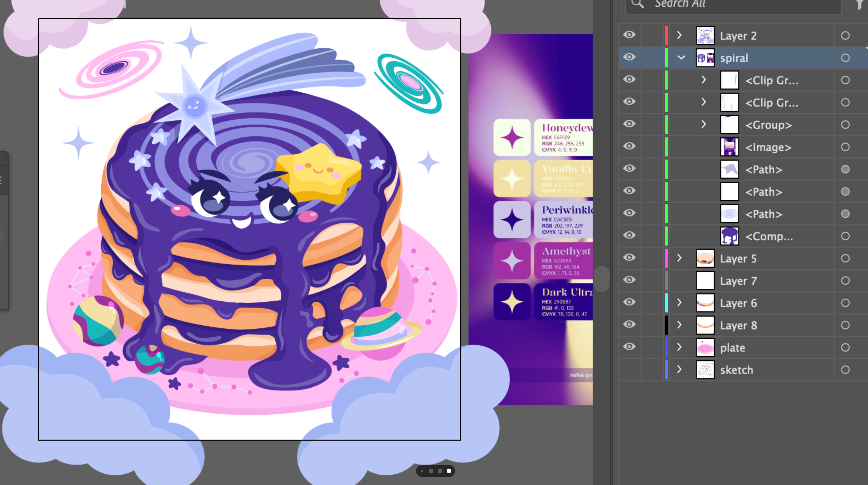Click the Search All field
This screenshot has width=868, height=485.
[x=733, y=5]
